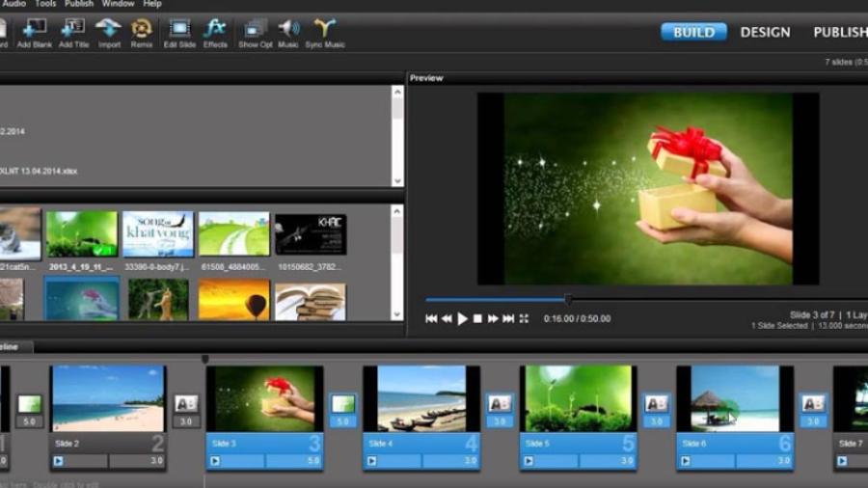Switch to the DESIGN workspace
The image size is (868, 488).
(765, 32)
